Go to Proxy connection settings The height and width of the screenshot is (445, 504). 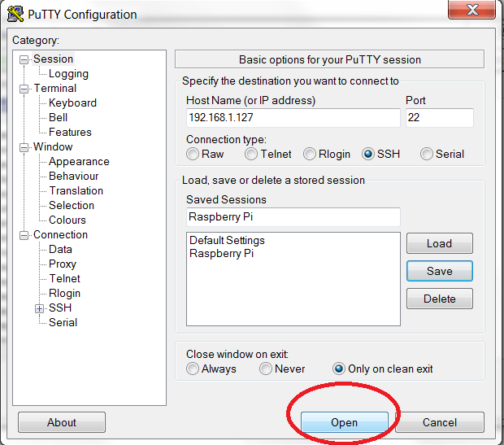tap(63, 264)
